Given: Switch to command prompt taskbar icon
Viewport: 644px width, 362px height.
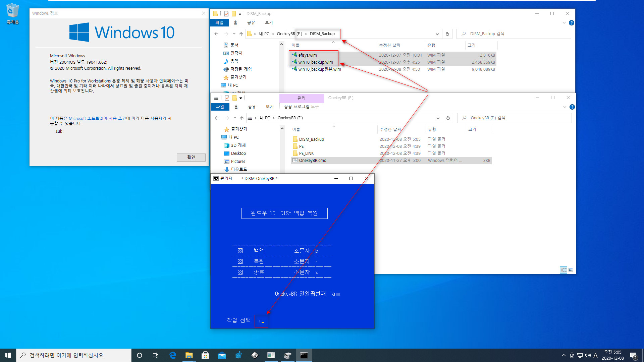Looking at the screenshot, I should (x=304, y=355).
